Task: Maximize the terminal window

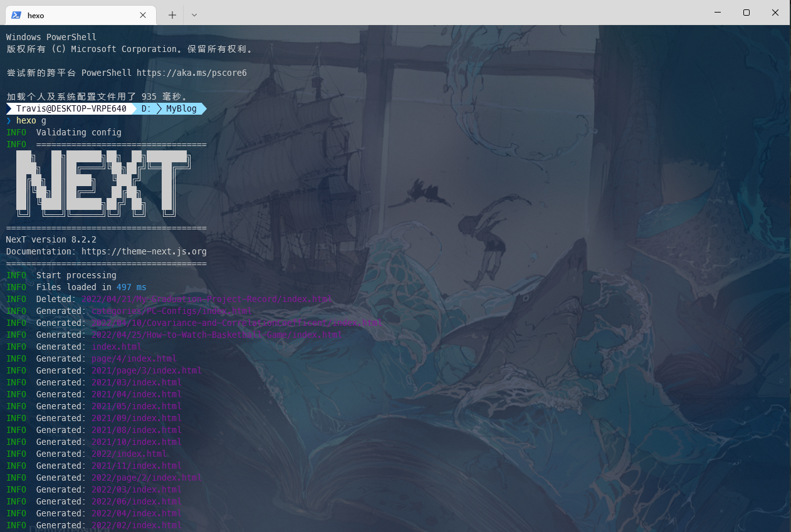Action: point(746,13)
